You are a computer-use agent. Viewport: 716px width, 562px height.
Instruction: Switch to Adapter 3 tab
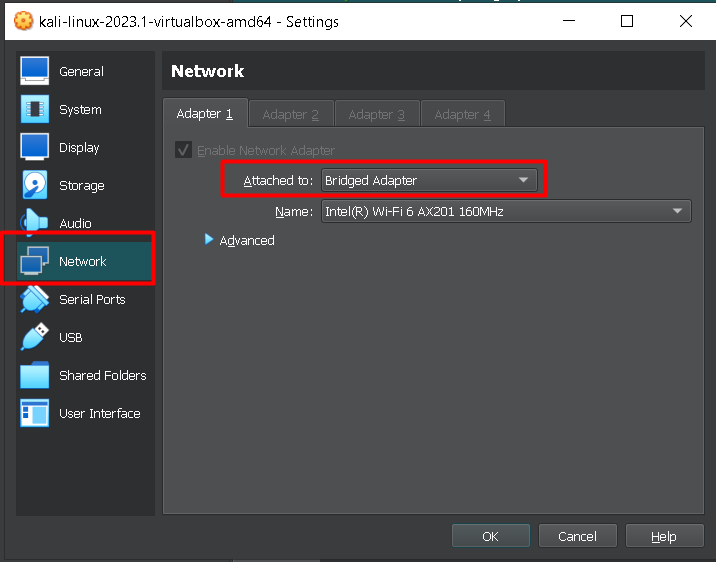(377, 114)
